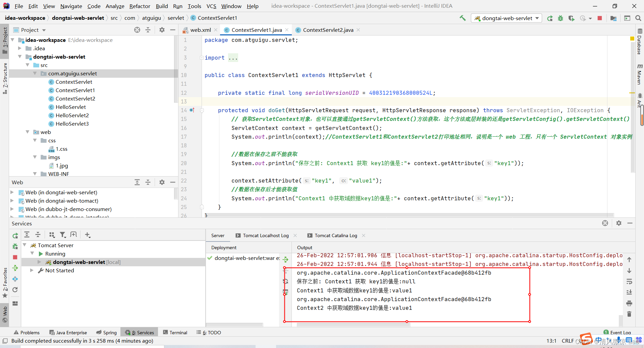Open the VCS menu
Image resolution: width=644 pixels, height=348 pixels.
coord(211,6)
